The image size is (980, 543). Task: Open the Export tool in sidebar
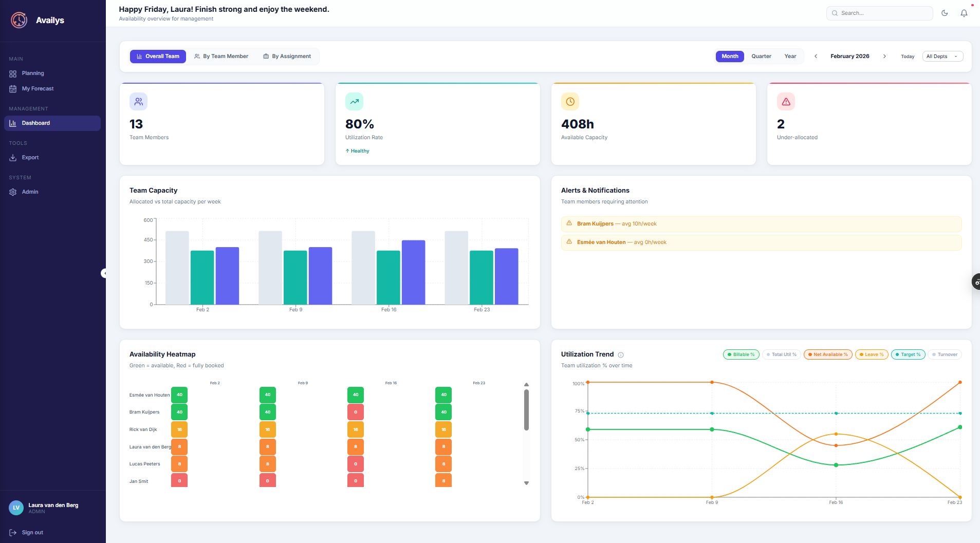(30, 157)
